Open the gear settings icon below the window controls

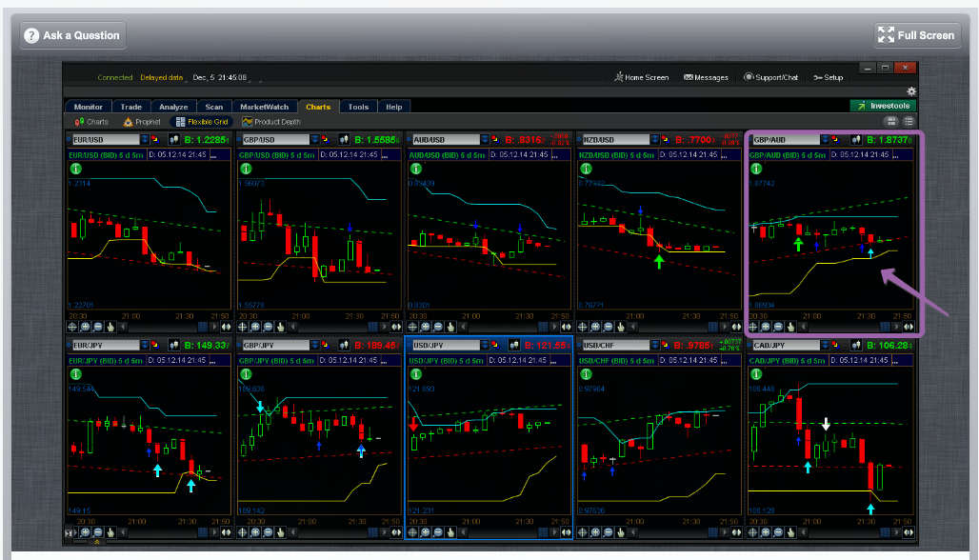point(910,91)
